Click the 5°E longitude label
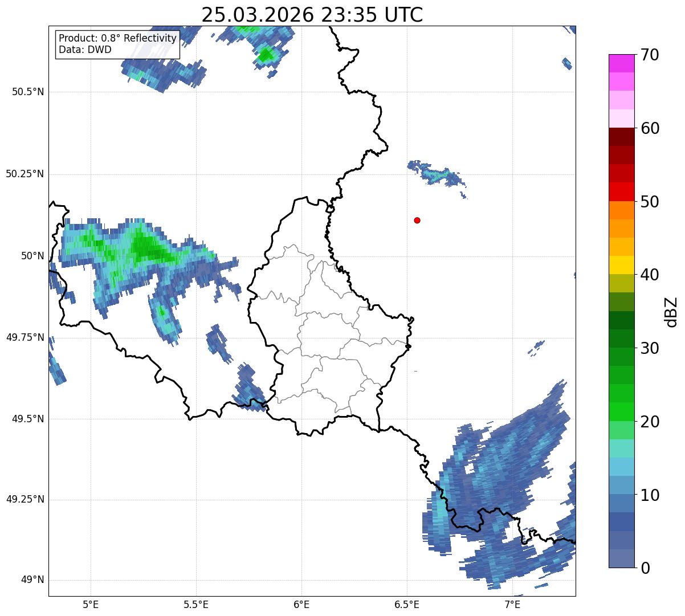 click(x=91, y=604)
